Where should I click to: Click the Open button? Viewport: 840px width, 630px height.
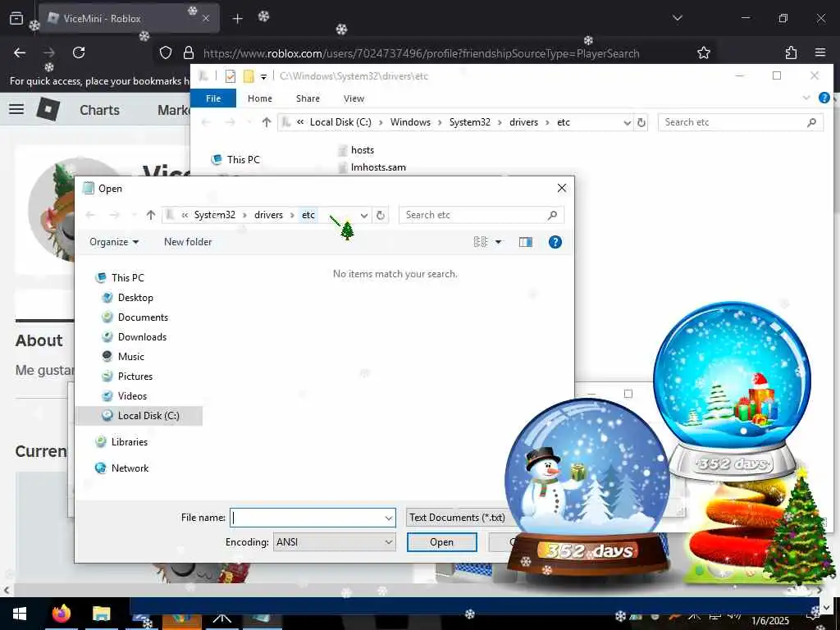click(x=441, y=542)
